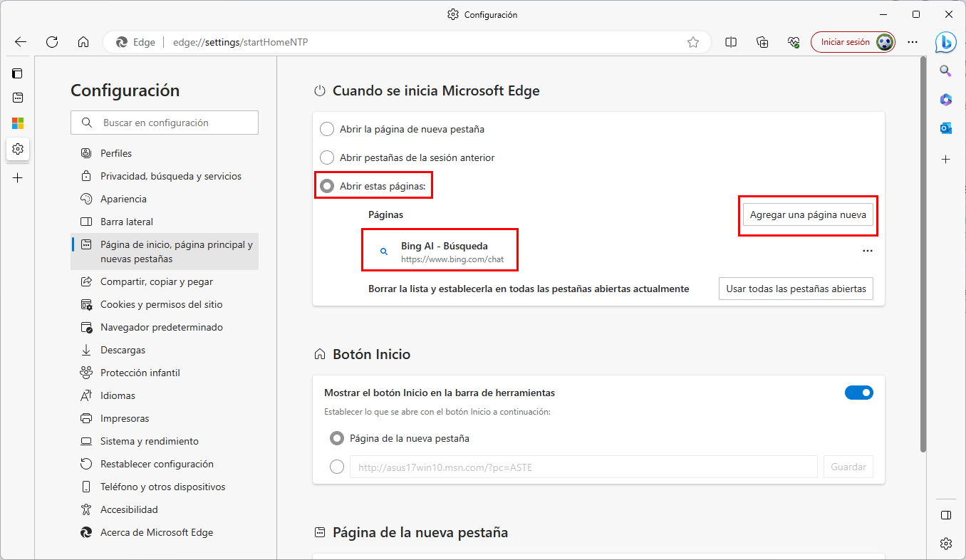Screen dimensions: 966x560
Task: Open more options for Bing AI page entry
Action: coord(867,251)
